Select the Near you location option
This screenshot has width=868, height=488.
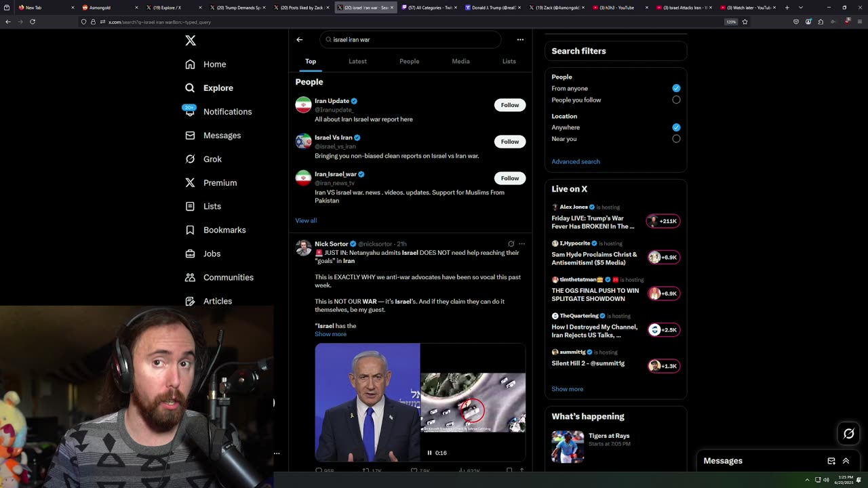(x=676, y=139)
